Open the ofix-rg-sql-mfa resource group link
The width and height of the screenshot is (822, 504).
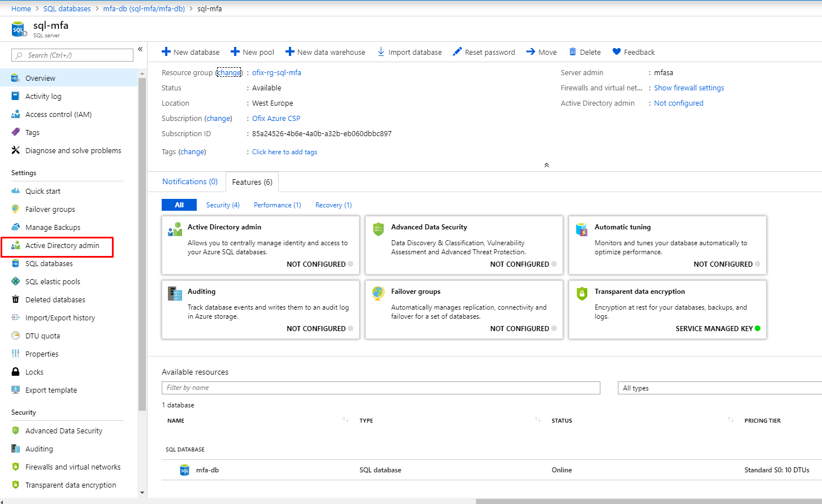pos(276,72)
